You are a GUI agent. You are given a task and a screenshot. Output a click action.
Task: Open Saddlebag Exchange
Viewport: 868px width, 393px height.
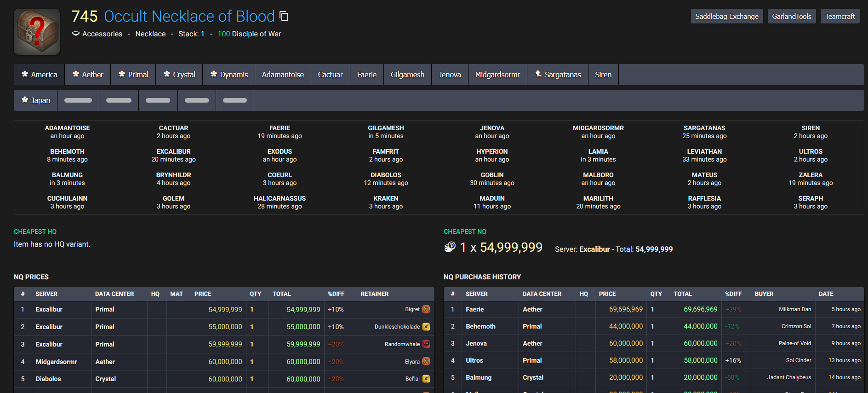click(x=727, y=16)
